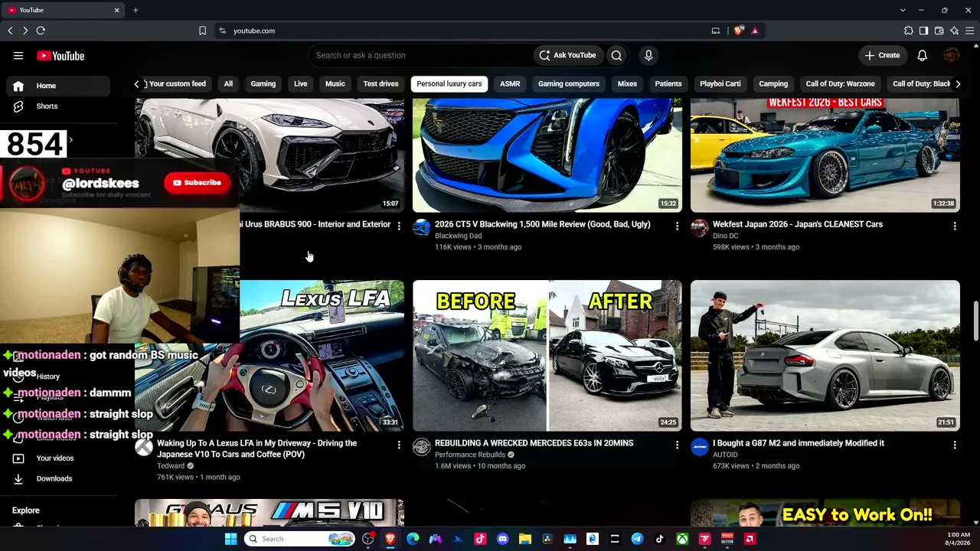Screen dimensions: 980x551
Task: Reload the YouTube page
Action: click(x=41, y=31)
